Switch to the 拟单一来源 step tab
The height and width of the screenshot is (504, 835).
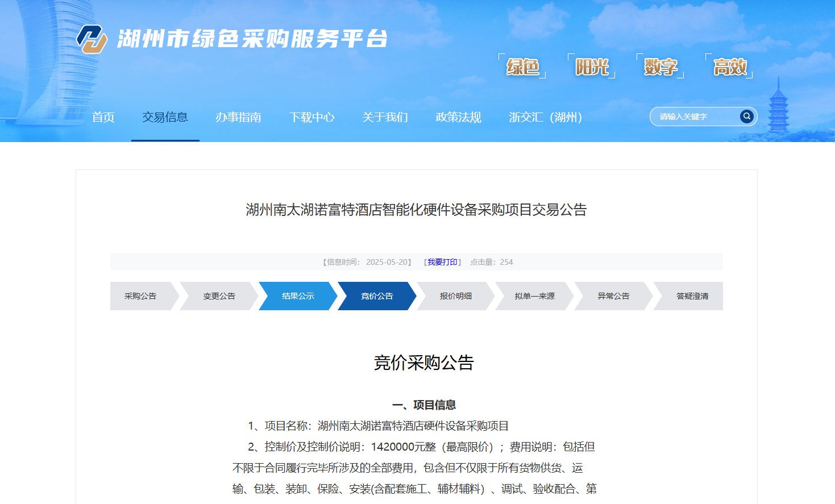point(535,296)
